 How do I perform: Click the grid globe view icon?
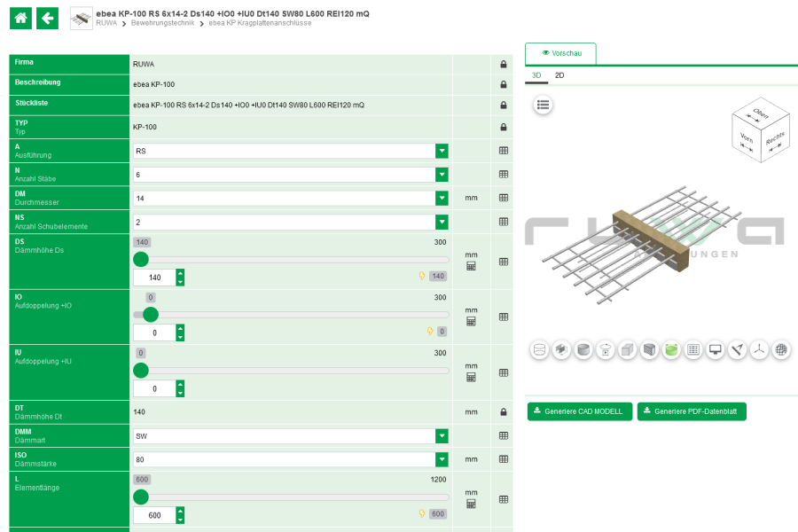[x=781, y=350]
